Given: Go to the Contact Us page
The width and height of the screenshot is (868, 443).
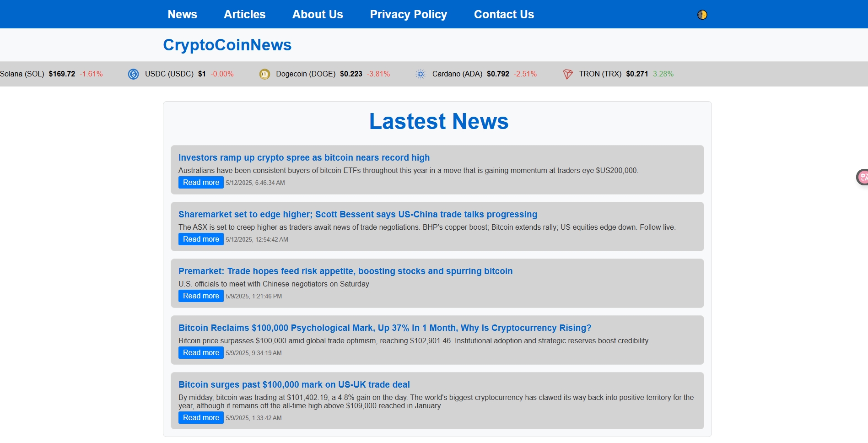Looking at the screenshot, I should [504, 14].
